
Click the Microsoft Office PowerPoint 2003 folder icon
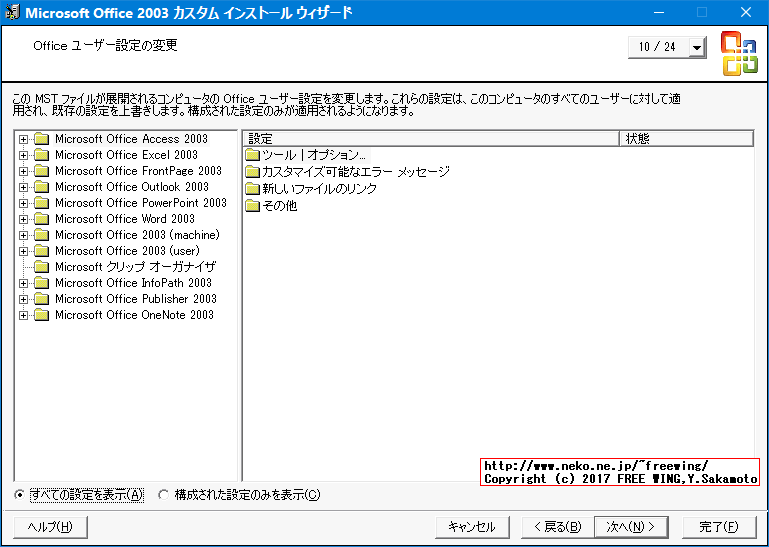coord(42,203)
